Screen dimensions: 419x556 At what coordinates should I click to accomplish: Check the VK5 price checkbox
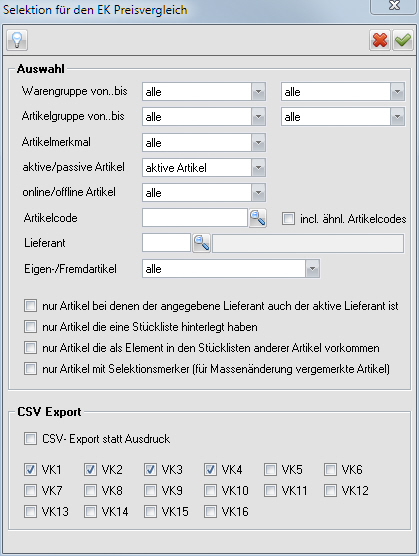point(270,469)
